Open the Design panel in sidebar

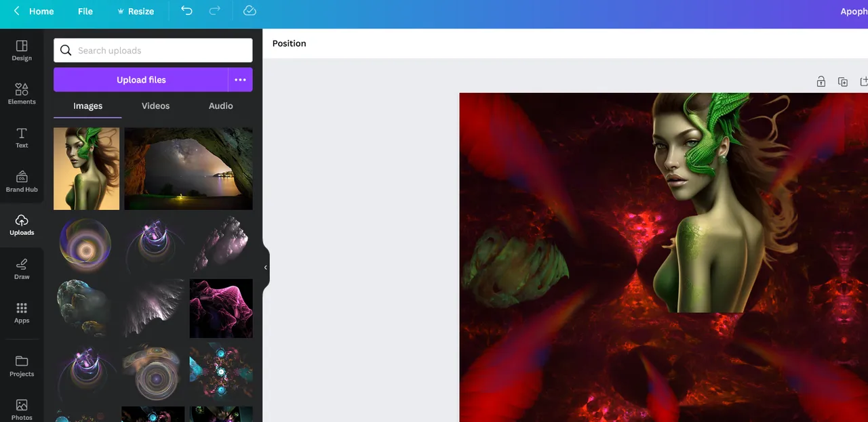(22, 50)
